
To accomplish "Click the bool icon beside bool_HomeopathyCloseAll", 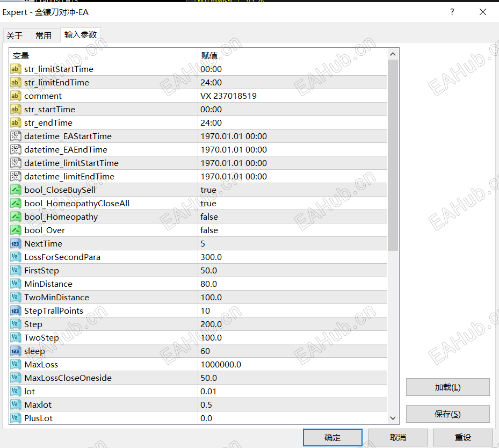I will click(15, 203).
